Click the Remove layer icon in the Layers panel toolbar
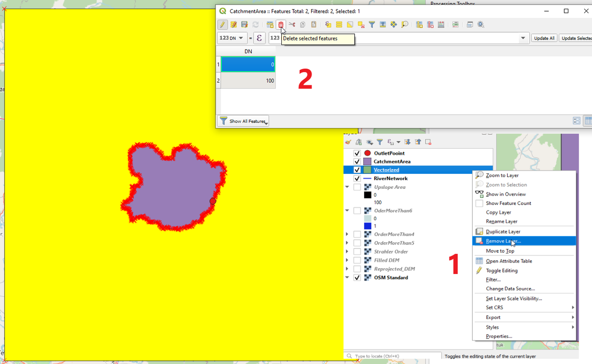 point(428,142)
